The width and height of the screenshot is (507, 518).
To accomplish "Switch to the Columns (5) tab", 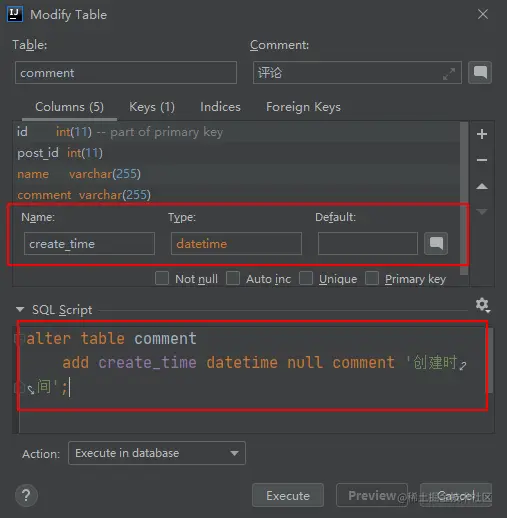I will (69, 107).
